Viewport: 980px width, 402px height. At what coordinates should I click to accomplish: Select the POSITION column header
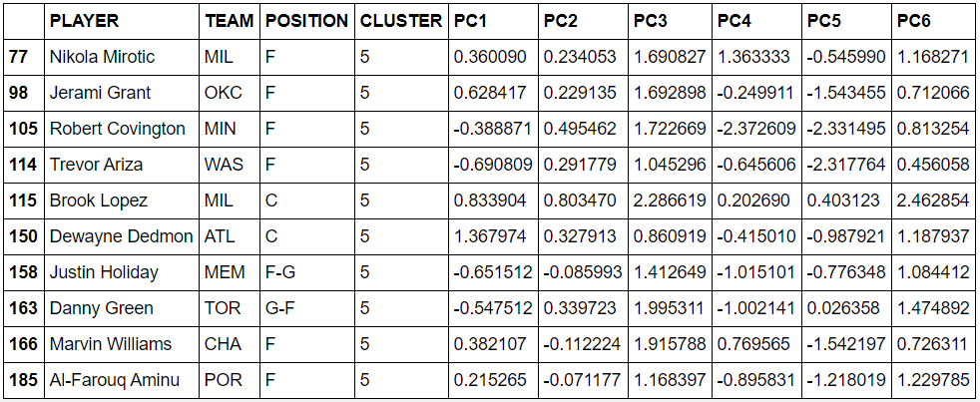tap(307, 21)
